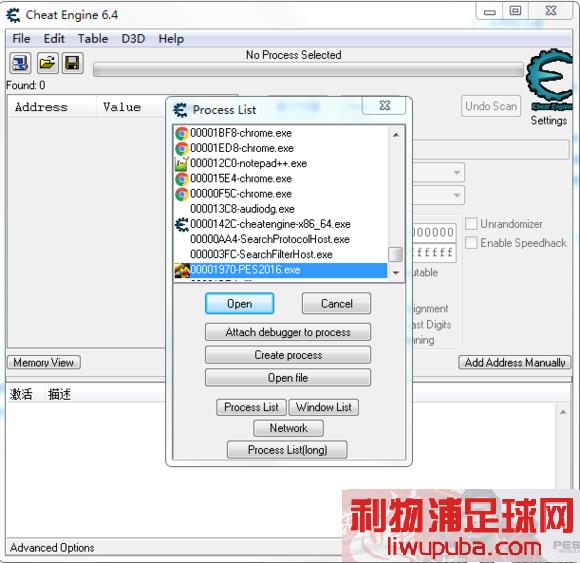Toggle the Unrandomizer checkbox
Screen dimensions: 580x563
tap(471, 224)
